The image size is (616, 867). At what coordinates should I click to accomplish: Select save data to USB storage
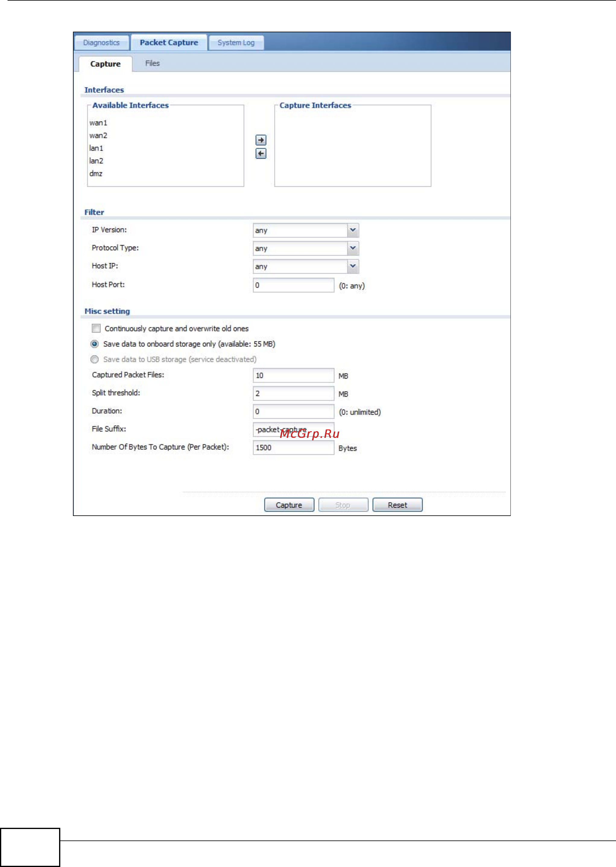click(94, 359)
